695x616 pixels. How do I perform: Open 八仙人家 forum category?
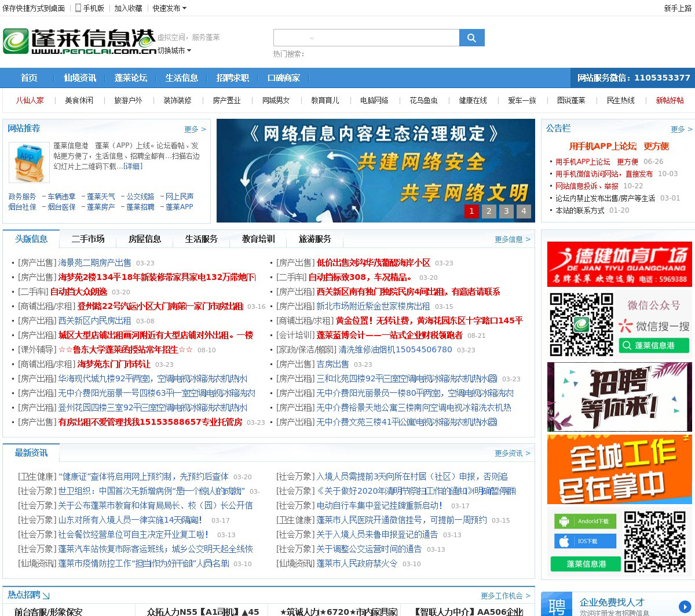(30, 100)
